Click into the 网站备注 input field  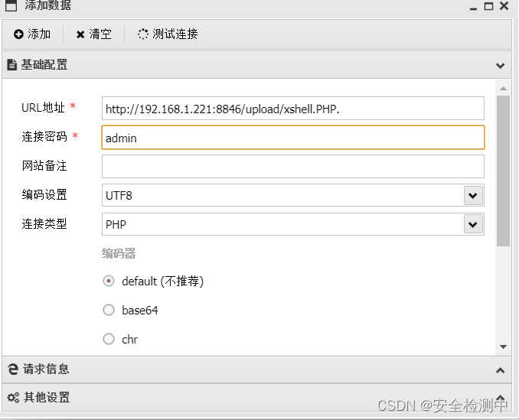pyautogui.click(x=292, y=166)
